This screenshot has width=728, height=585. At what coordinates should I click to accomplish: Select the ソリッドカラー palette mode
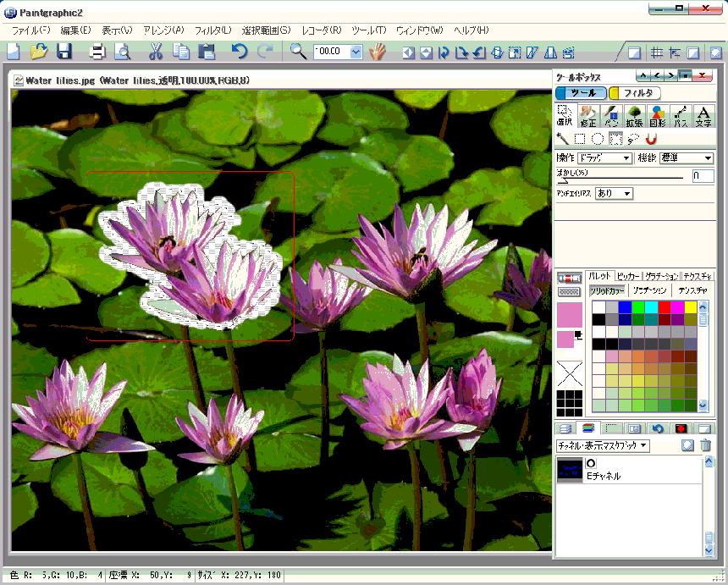pos(607,290)
